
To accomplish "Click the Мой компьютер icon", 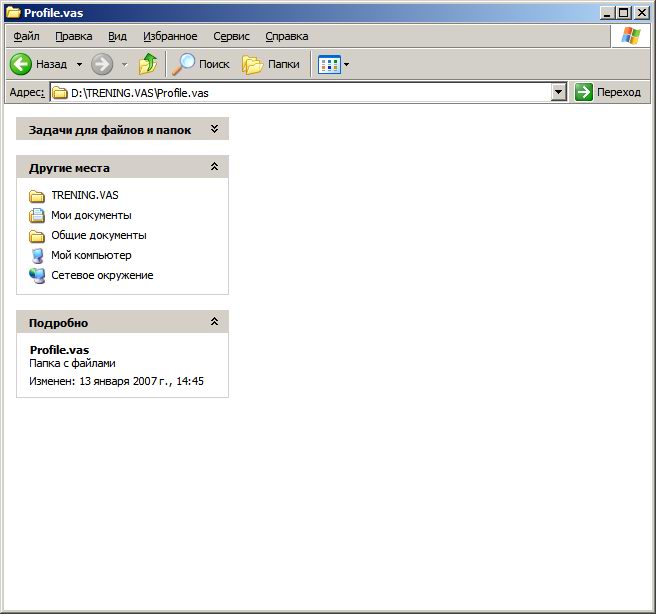I will click(x=37, y=256).
